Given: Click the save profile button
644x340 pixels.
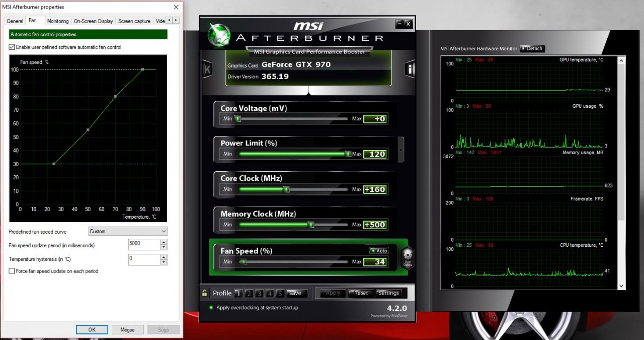Looking at the screenshot, I should [295, 293].
